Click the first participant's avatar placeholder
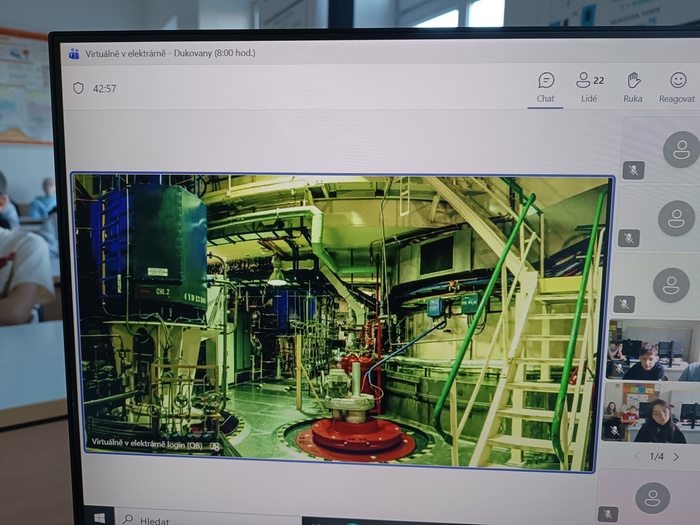This screenshot has height=525, width=700. (x=681, y=149)
